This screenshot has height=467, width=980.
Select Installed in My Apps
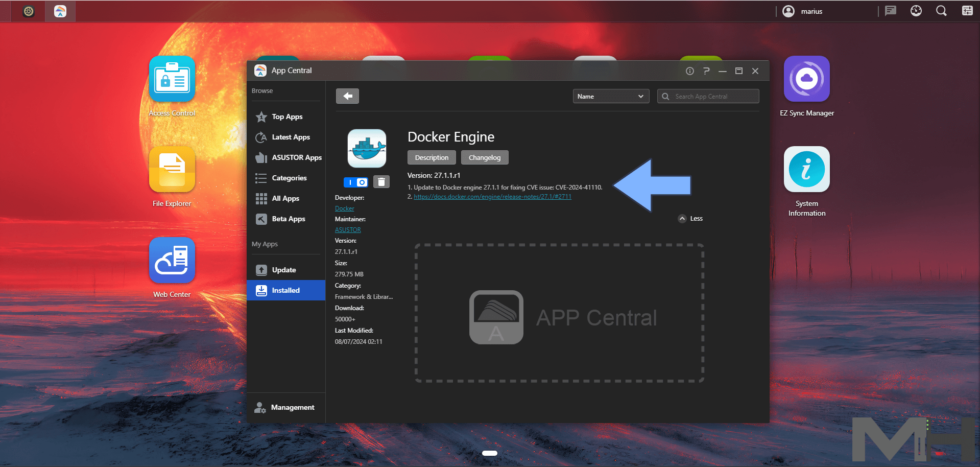[x=286, y=290]
